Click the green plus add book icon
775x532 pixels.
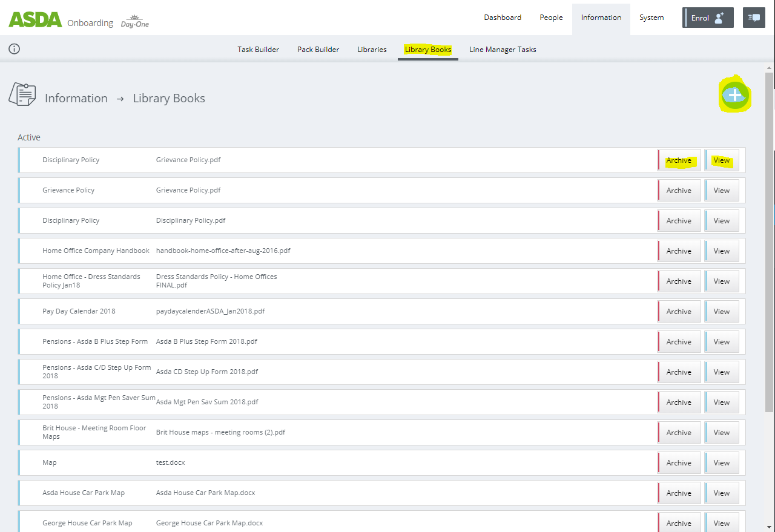(734, 96)
